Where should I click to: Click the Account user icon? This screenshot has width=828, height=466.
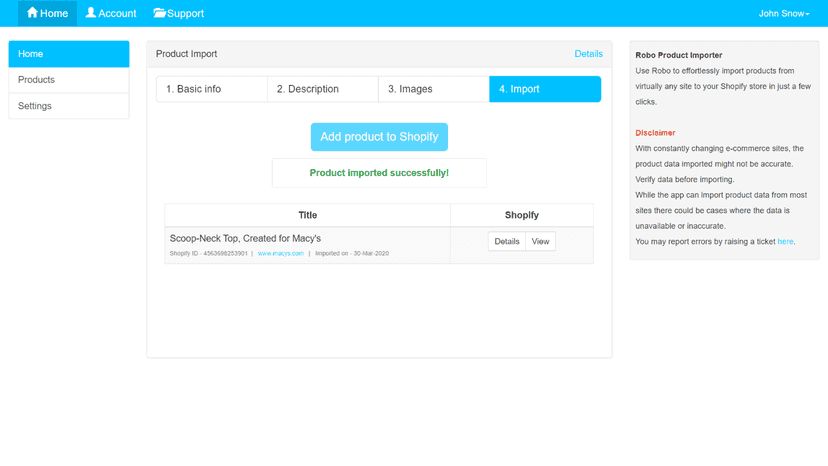coord(91,13)
